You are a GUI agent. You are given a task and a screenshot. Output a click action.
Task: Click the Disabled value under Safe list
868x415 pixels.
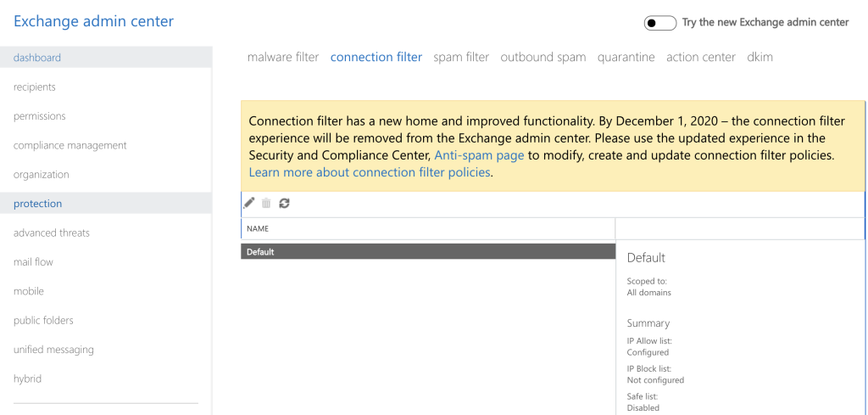[x=643, y=408]
